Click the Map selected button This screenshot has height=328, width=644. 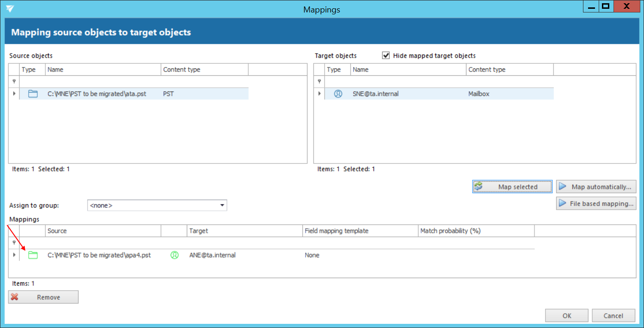[512, 187]
